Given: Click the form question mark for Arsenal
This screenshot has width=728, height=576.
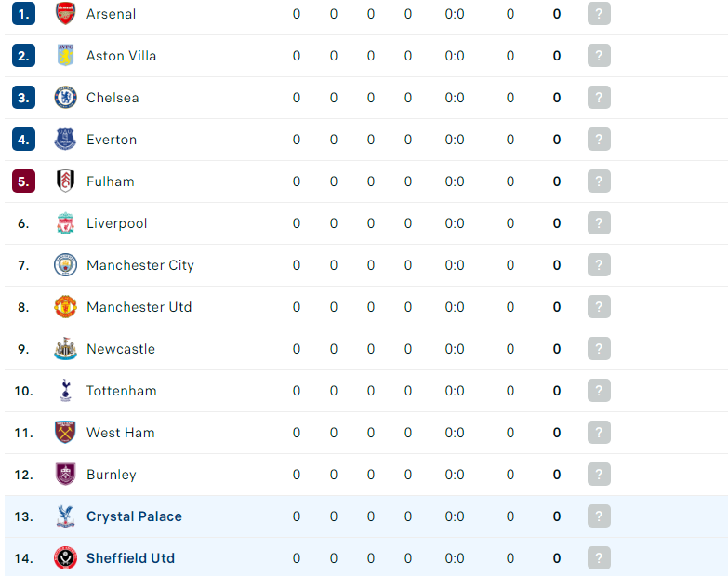Looking at the screenshot, I should (x=599, y=13).
